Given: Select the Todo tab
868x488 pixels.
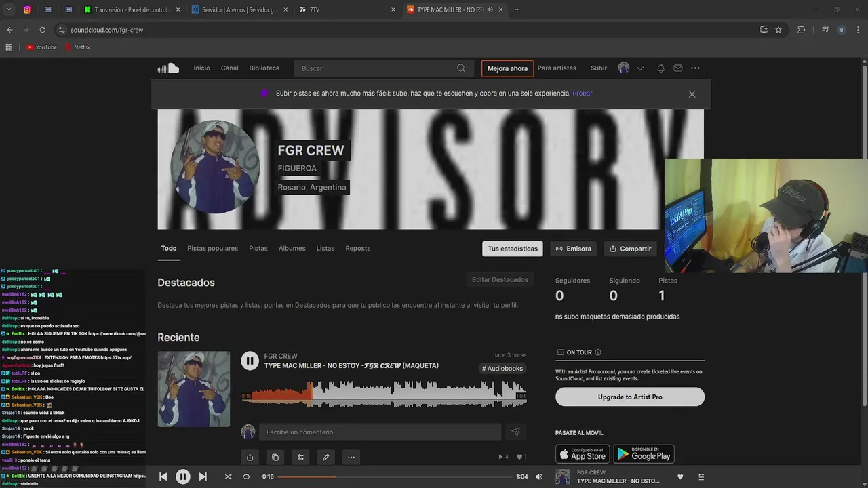Looking at the screenshot, I should 169,249.
